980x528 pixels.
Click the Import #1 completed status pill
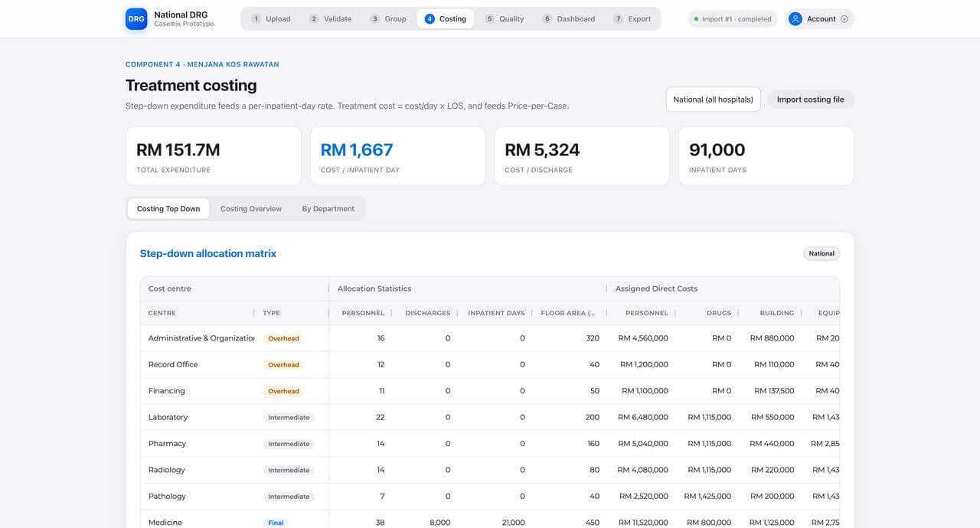click(x=733, y=19)
